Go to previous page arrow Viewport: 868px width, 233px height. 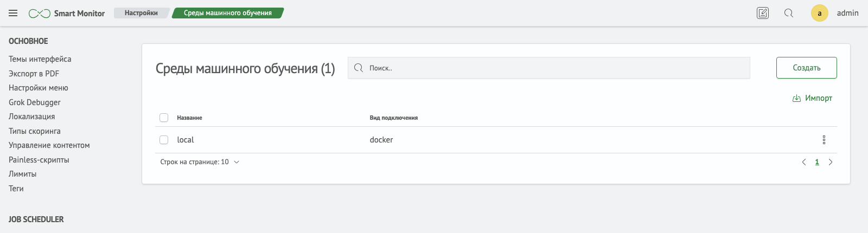(x=804, y=162)
